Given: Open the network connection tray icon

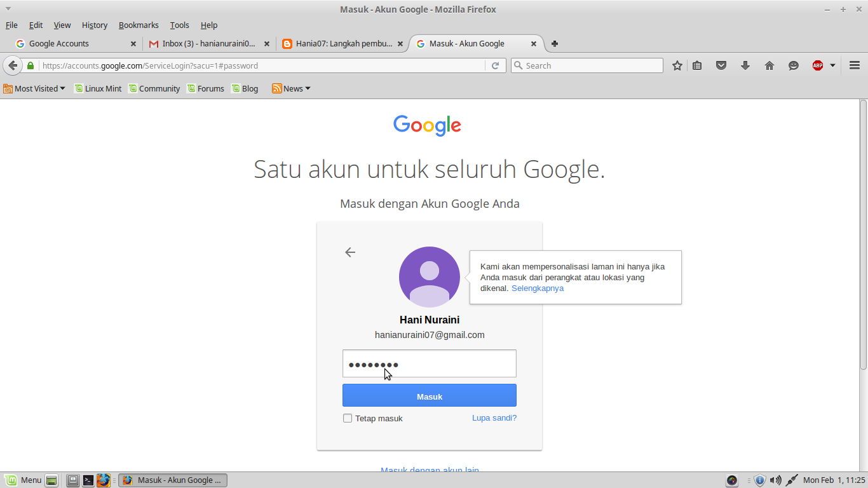Looking at the screenshot, I should click(x=792, y=480).
